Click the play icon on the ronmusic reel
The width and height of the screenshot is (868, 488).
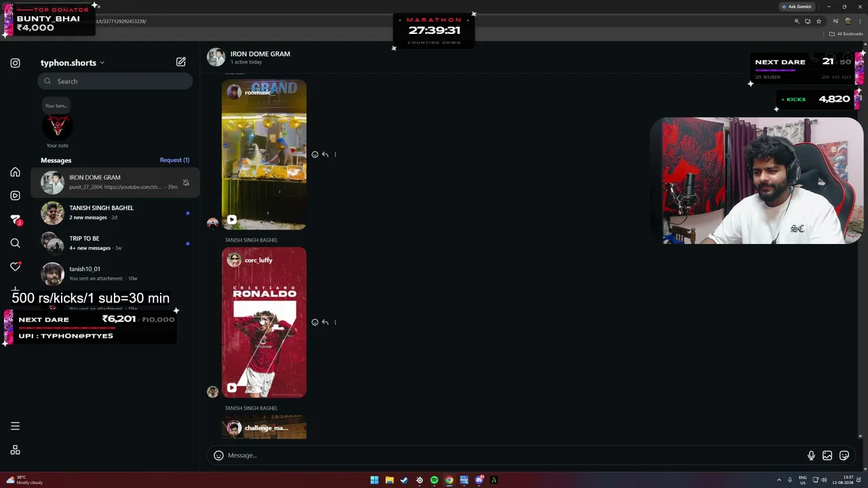(232, 220)
